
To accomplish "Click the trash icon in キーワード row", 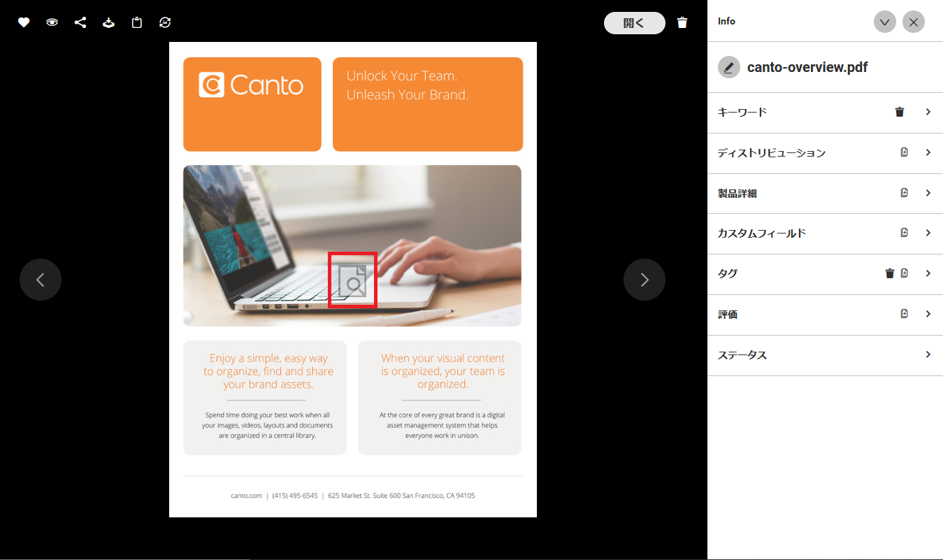I will click(x=900, y=112).
